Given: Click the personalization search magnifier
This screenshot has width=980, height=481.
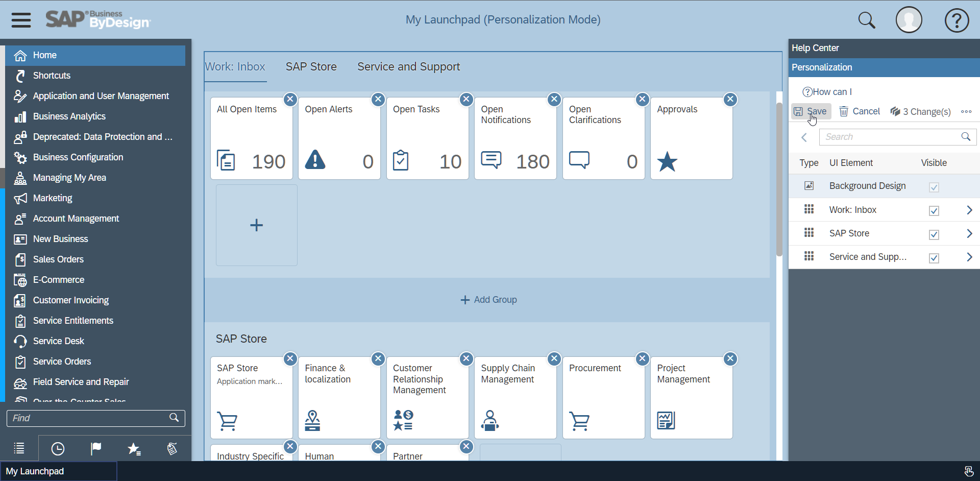Looking at the screenshot, I should coord(966,136).
